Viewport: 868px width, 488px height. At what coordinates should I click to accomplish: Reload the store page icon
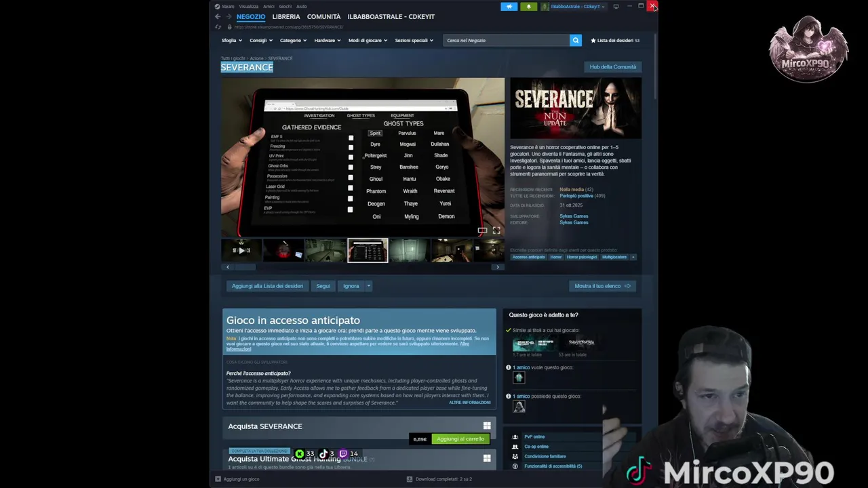(218, 27)
